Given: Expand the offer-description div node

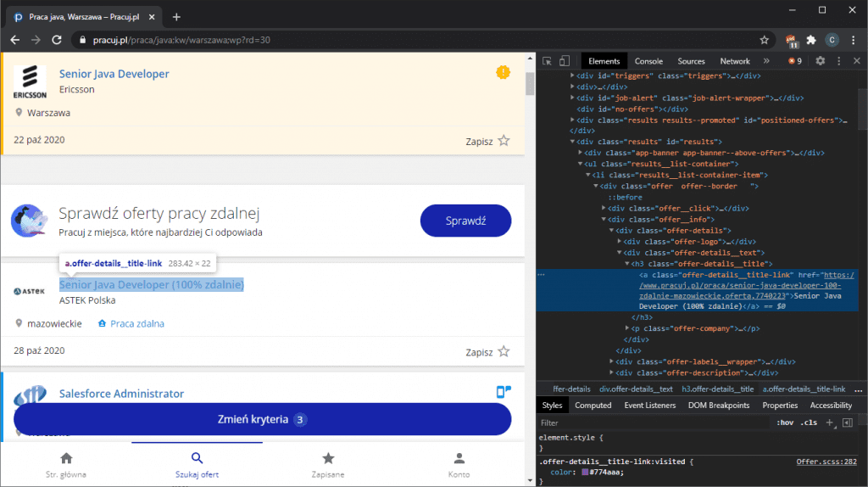Looking at the screenshot, I should click(612, 372).
